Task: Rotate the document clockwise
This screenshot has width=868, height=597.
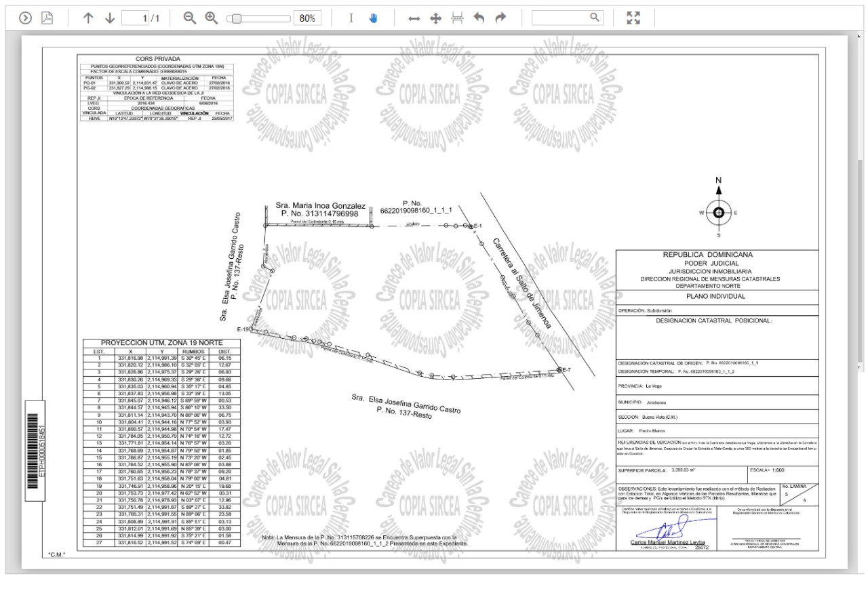Action: click(501, 18)
